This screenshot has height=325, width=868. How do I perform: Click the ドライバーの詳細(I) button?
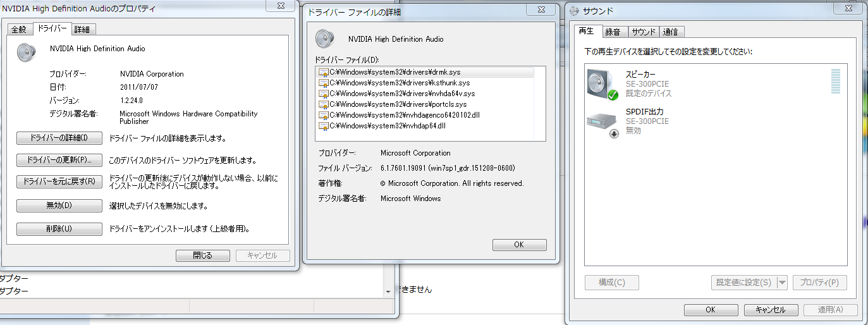(x=59, y=138)
